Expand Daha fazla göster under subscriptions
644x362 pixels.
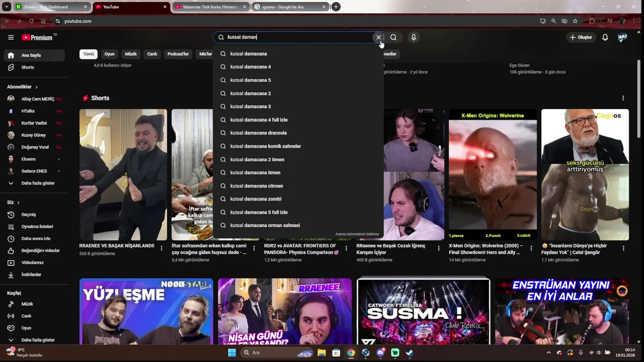pyautogui.click(x=34, y=183)
